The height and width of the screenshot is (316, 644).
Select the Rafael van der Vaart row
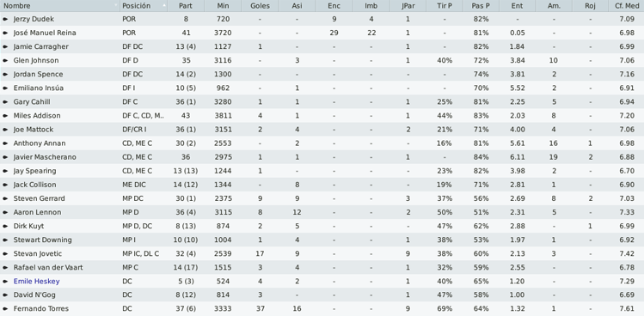[x=322, y=268]
